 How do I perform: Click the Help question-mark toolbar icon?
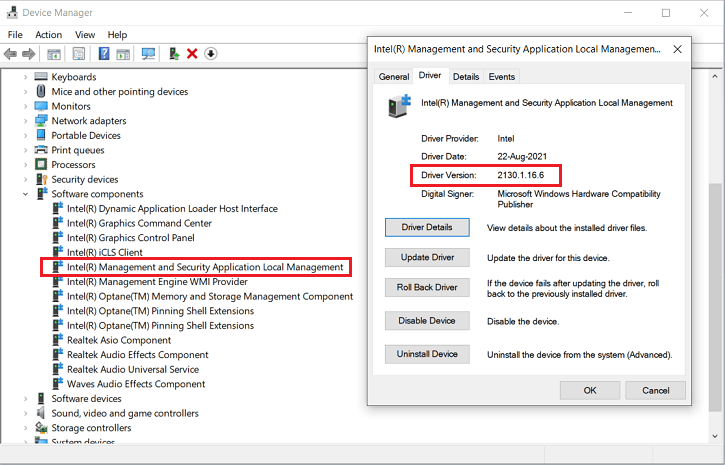point(104,54)
